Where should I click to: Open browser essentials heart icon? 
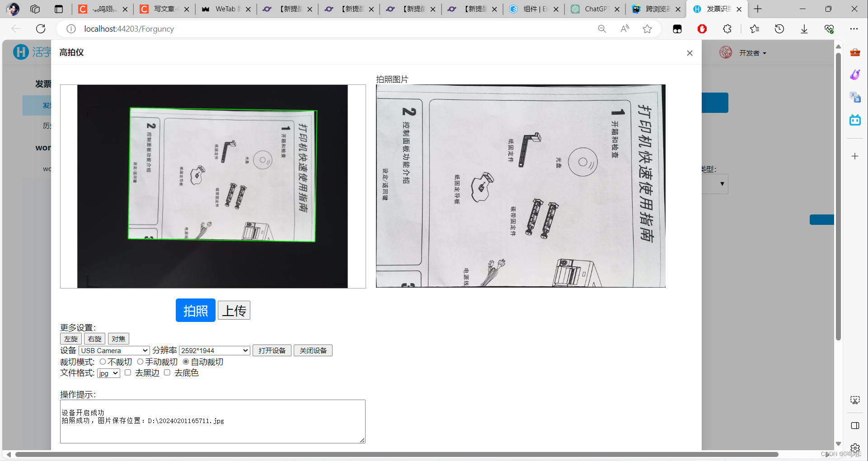coord(829,29)
